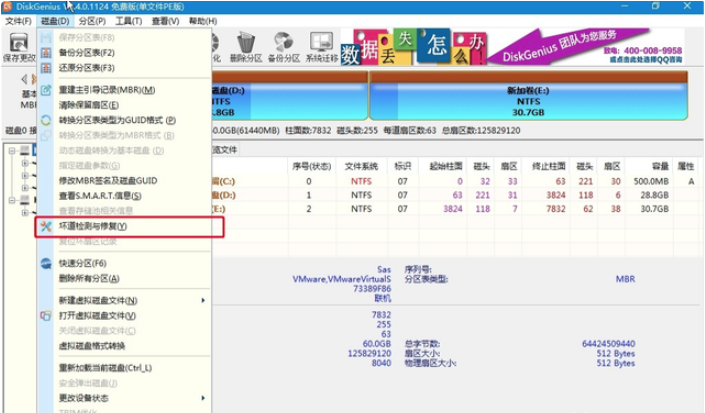This screenshot has height=413, width=705.
Task: Click the Backup Partition (备份分区) toolbar icon
Action: click(284, 48)
